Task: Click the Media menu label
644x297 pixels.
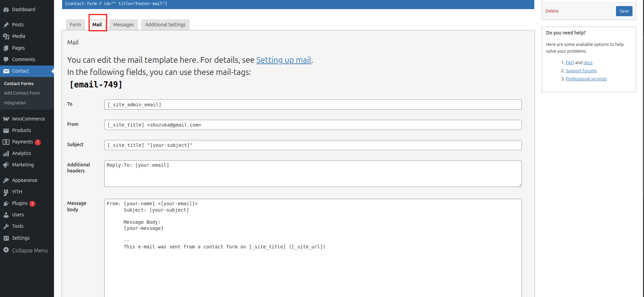Action: 19,36
